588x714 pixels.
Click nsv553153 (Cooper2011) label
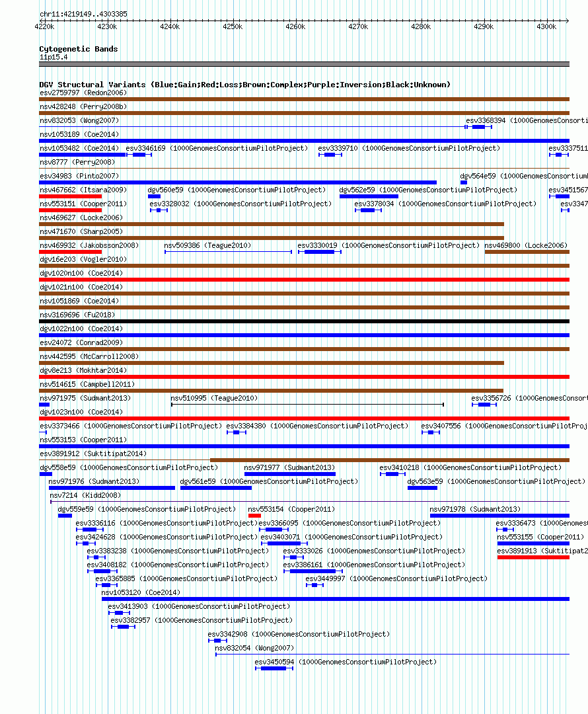click(83, 440)
